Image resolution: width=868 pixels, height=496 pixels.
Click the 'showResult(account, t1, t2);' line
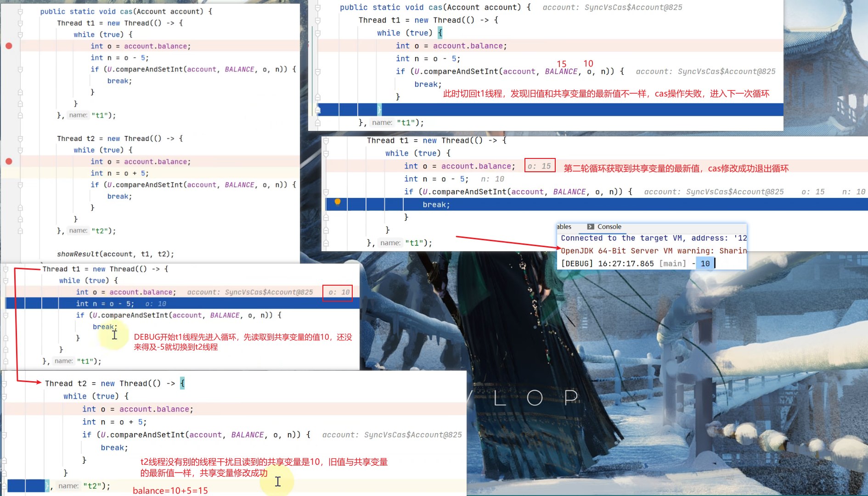pyautogui.click(x=115, y=254)
